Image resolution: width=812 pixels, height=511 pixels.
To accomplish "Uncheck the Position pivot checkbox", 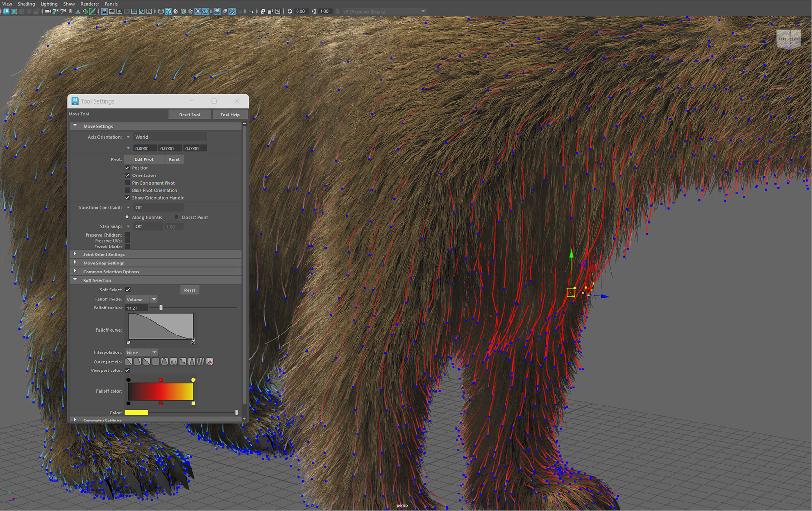I will [127, 168].
